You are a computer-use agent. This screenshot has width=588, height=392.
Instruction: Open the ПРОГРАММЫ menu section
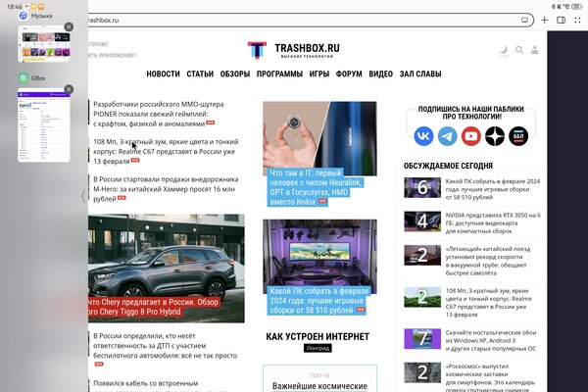(279, 73)
